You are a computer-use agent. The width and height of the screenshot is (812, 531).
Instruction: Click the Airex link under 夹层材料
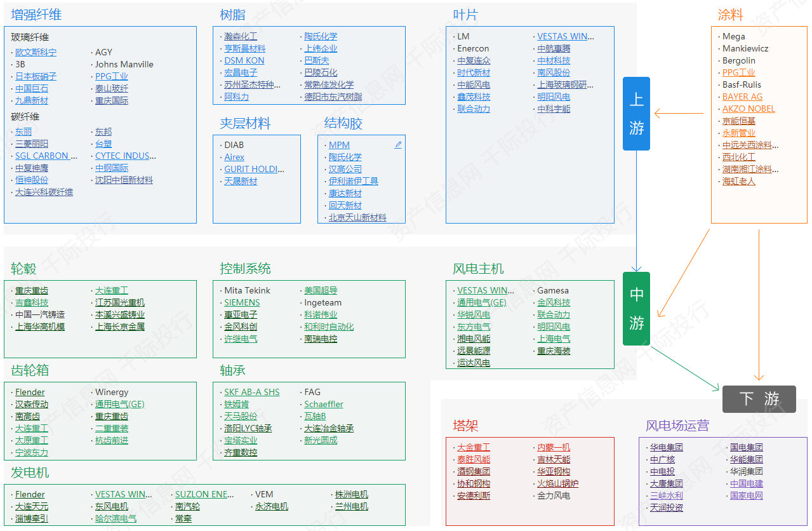(x=234, y=157)
